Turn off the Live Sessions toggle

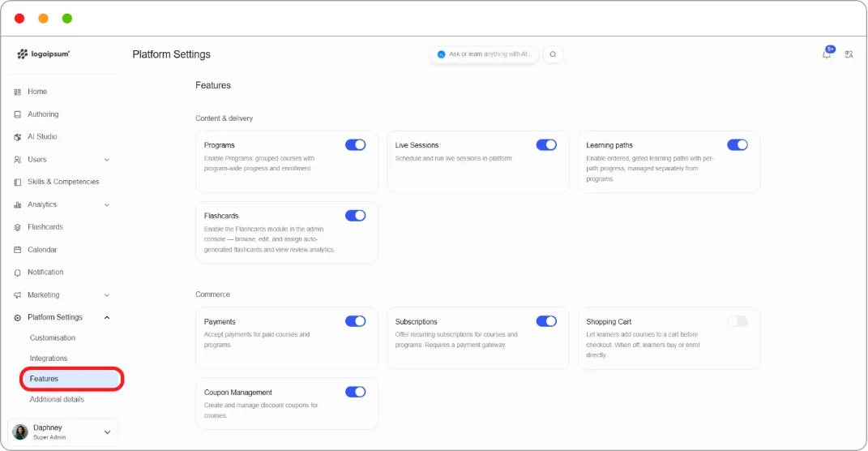click(546, 145)
